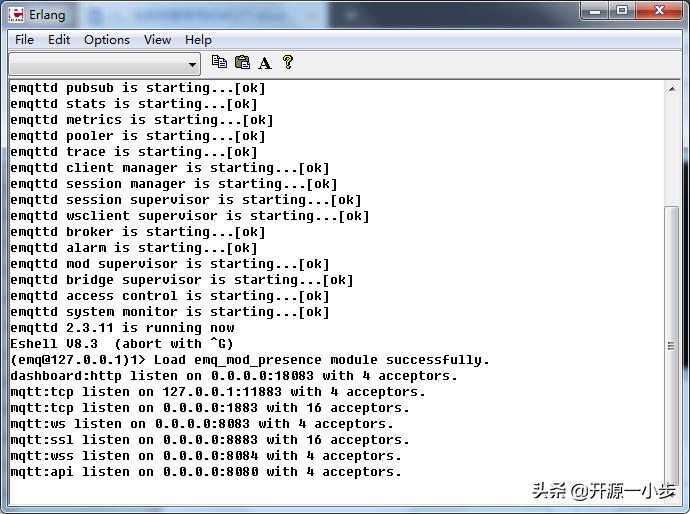
Task: Click 'mqtt:ws listen on 0.0.0.0:8083' line
Action: pyautogui.click(x=202, y=424)
